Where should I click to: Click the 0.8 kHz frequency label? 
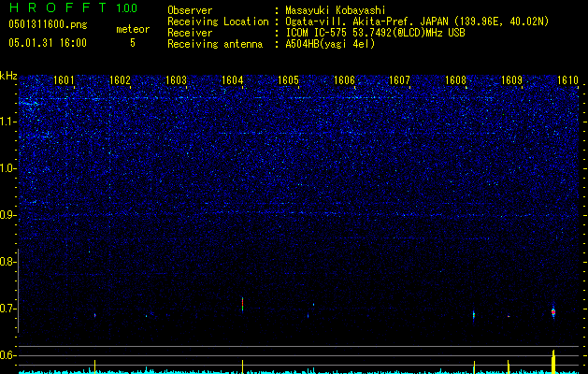8,262
